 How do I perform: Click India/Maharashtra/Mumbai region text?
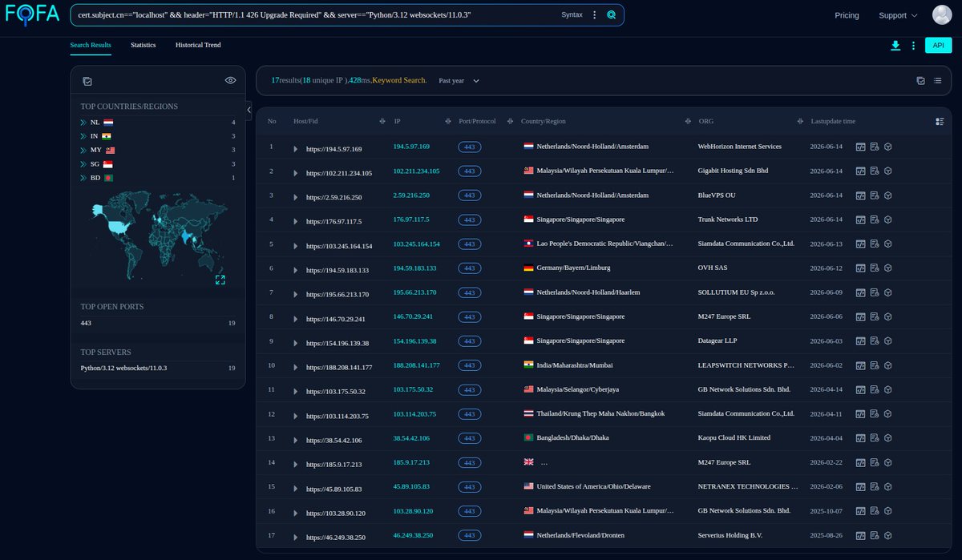pyautogui.click(x=576, y=365)
